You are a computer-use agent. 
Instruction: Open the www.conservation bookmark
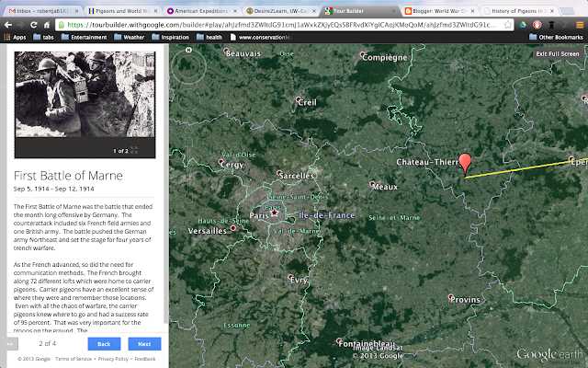[261, 37]
